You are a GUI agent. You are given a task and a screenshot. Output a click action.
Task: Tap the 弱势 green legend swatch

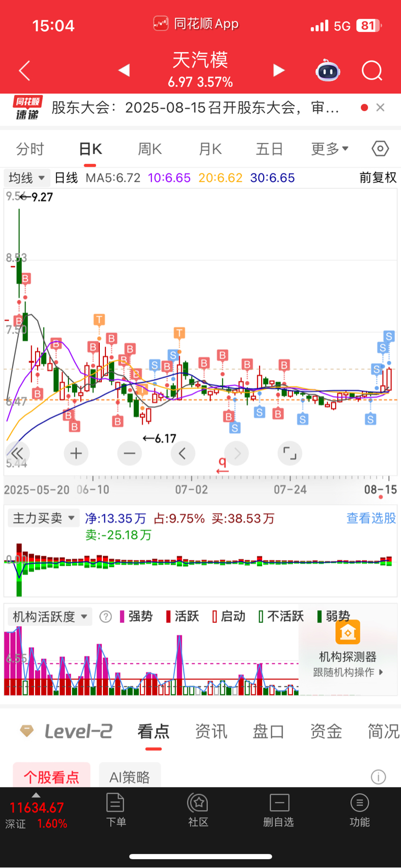tap(320, 617)
